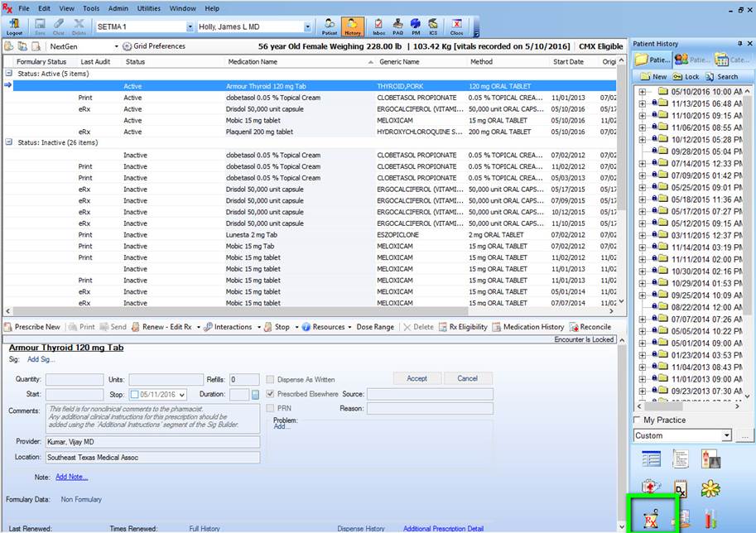
Task: Click the Quantity input field
Action: (75, 379)
